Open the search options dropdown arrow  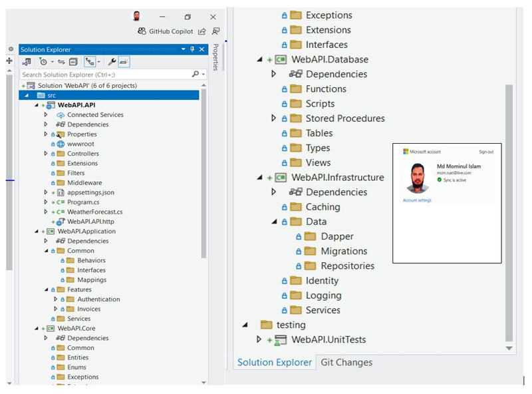coord(203,74)
